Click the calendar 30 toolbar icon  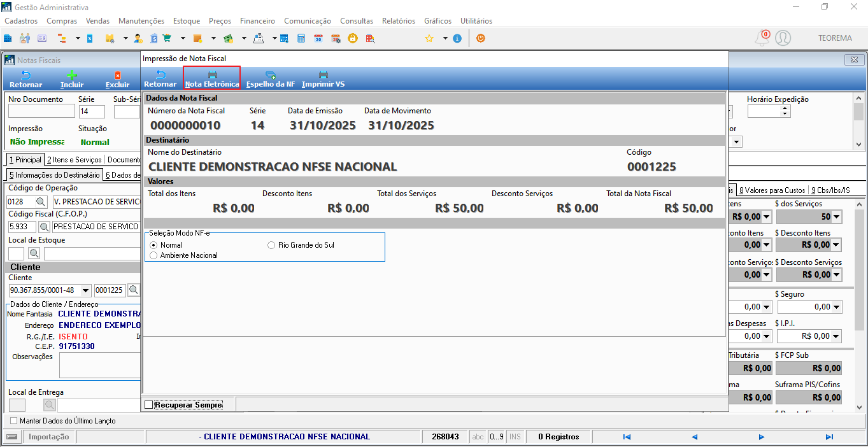click(x=318, y=38)
